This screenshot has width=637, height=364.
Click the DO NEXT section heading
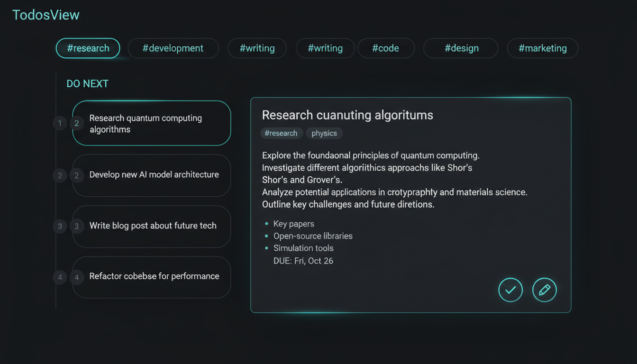pyautogui.click(x=88, y=84)
